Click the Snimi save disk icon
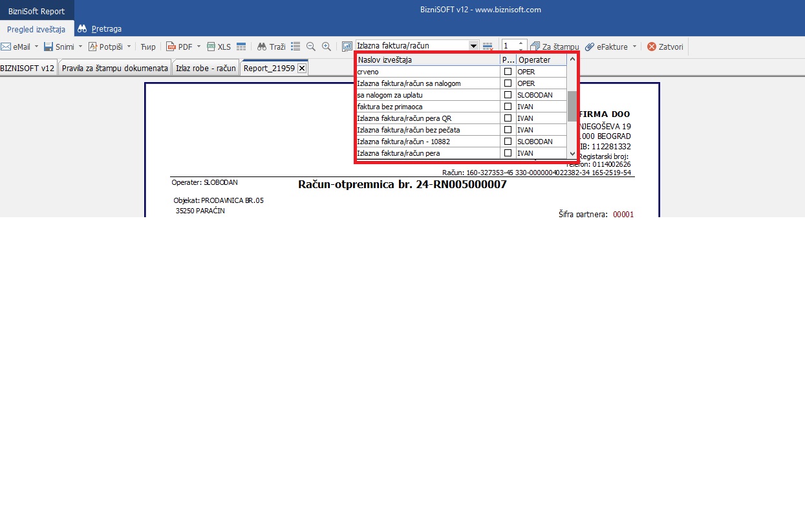The height and width of the screenshot is (532, 805). click(48, 47)
